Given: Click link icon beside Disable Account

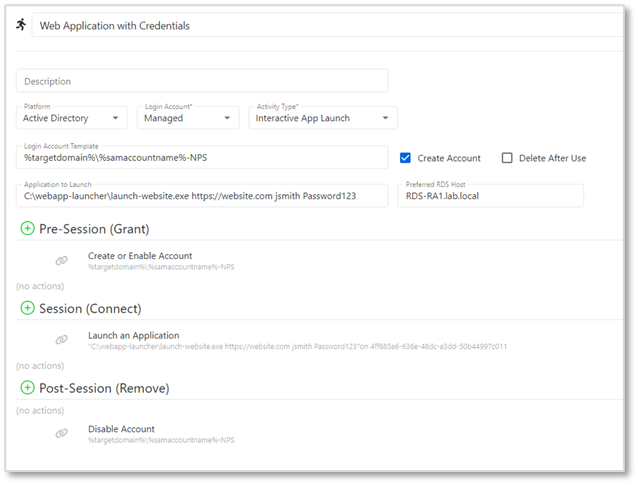Looking at the screenshot, I should (x=61, y=433).
